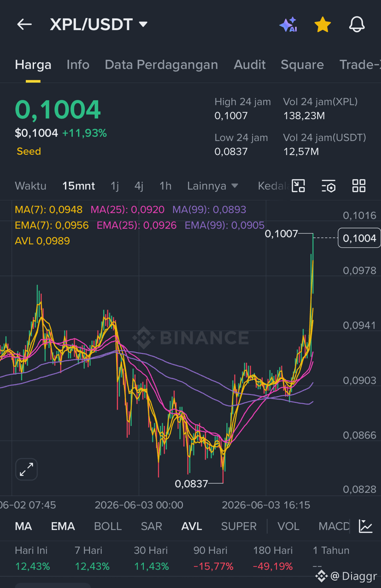
Task: Select the 1j timeframe
Action: coord(115,186)
